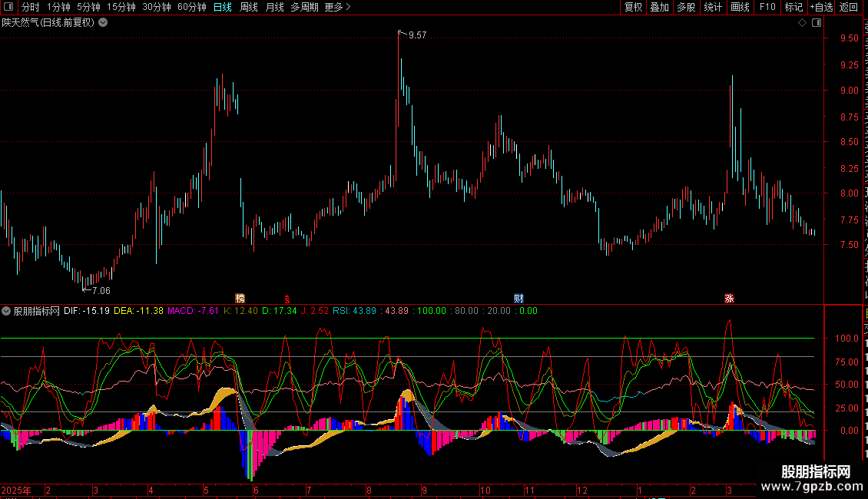Expand the 陕天然气 chart title dropdown
This screenshot has height=499, width=868.
(104, 23)
